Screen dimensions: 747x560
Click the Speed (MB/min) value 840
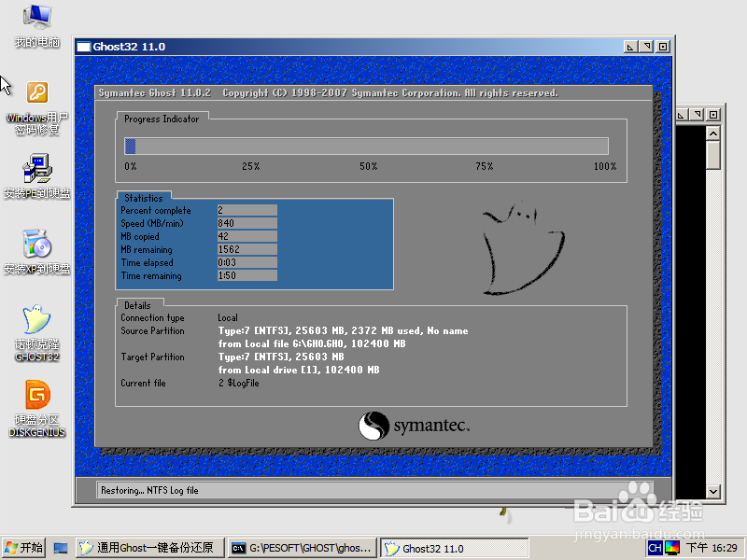[247, 223]
